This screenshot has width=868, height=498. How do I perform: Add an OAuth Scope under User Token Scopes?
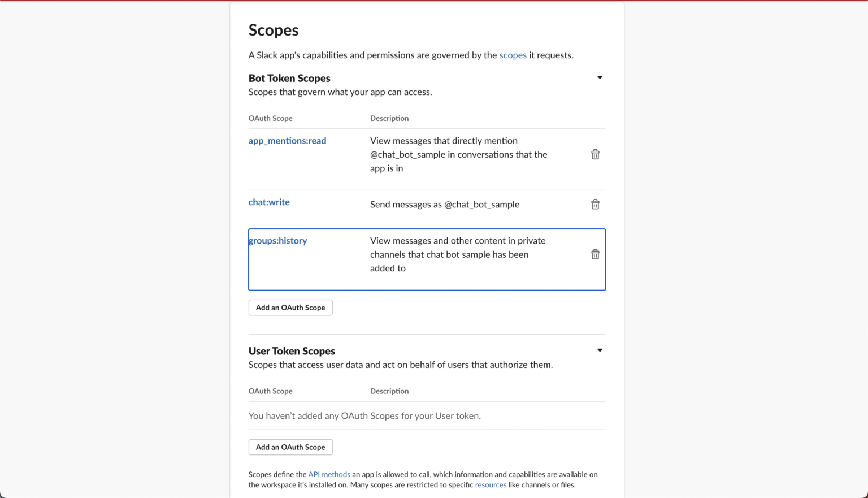tap(290, 447)
